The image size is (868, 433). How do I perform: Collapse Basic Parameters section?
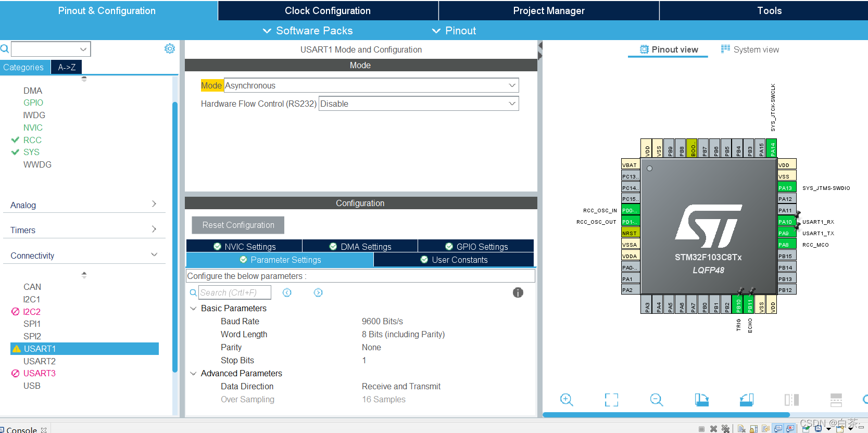193,308
